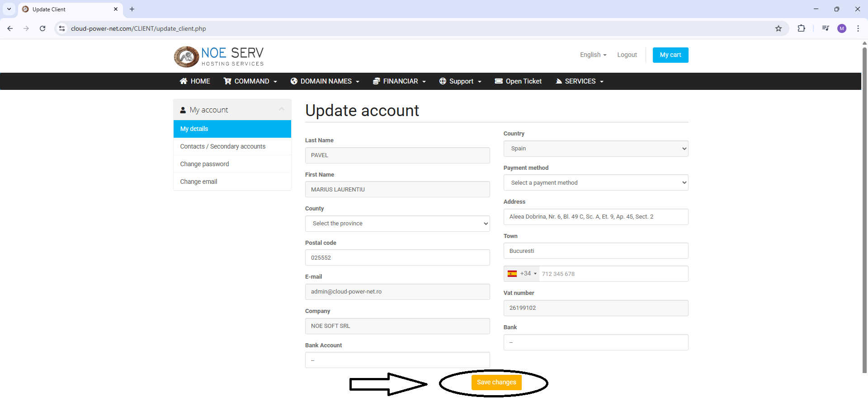
Task: Click the browser back arrow
Action: pyautogui.click(x=10, y=28)
